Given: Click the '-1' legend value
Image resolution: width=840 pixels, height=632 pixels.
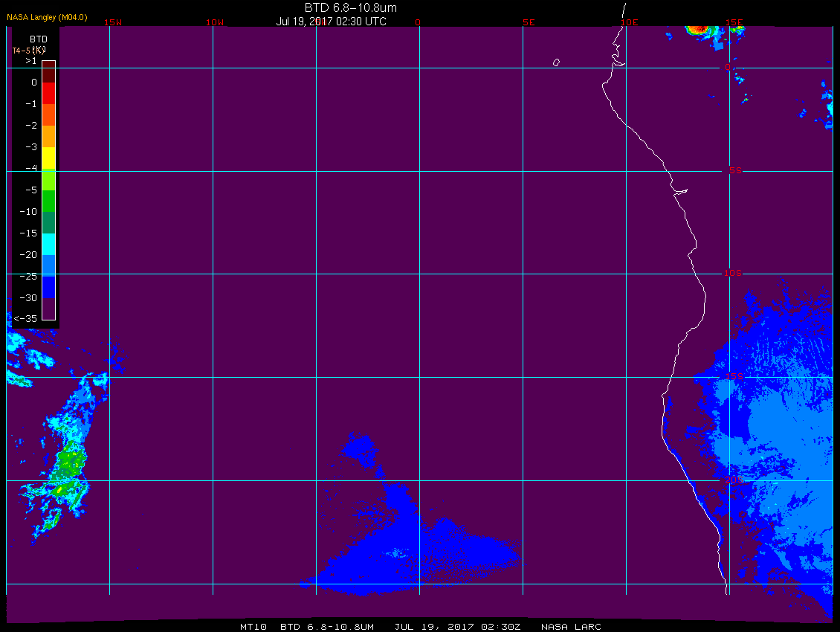Looking at the screenshot, I should pyautogui.click(x=31, y=104).
